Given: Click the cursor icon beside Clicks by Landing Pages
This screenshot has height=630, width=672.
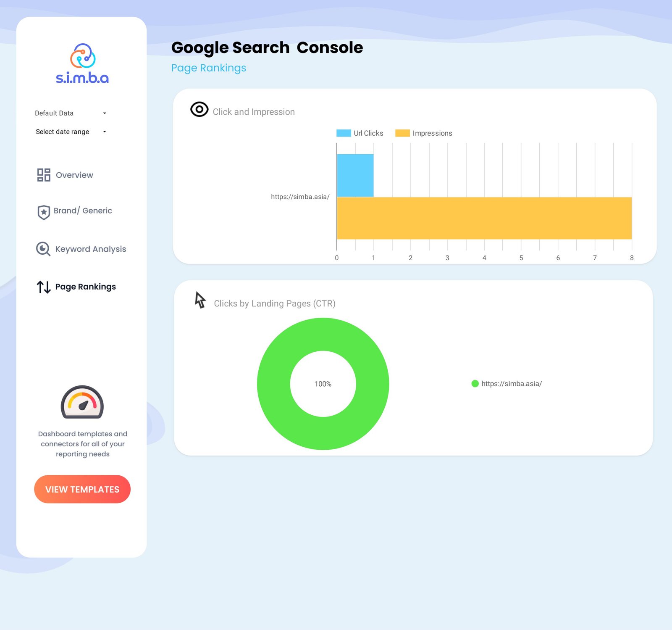Looking at the screenshot, I should (200, 301).
